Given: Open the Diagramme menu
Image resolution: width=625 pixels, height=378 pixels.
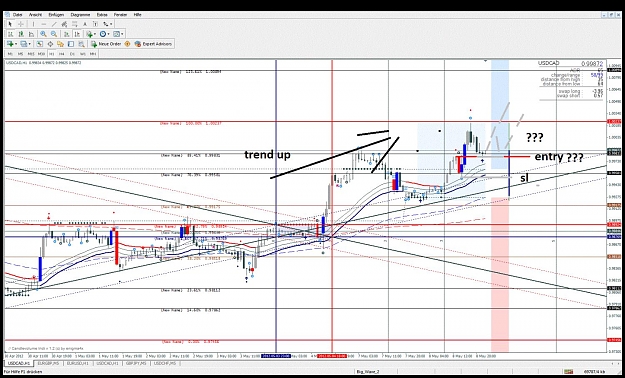Looking at the screenshot, I should [x=81, y=15].
